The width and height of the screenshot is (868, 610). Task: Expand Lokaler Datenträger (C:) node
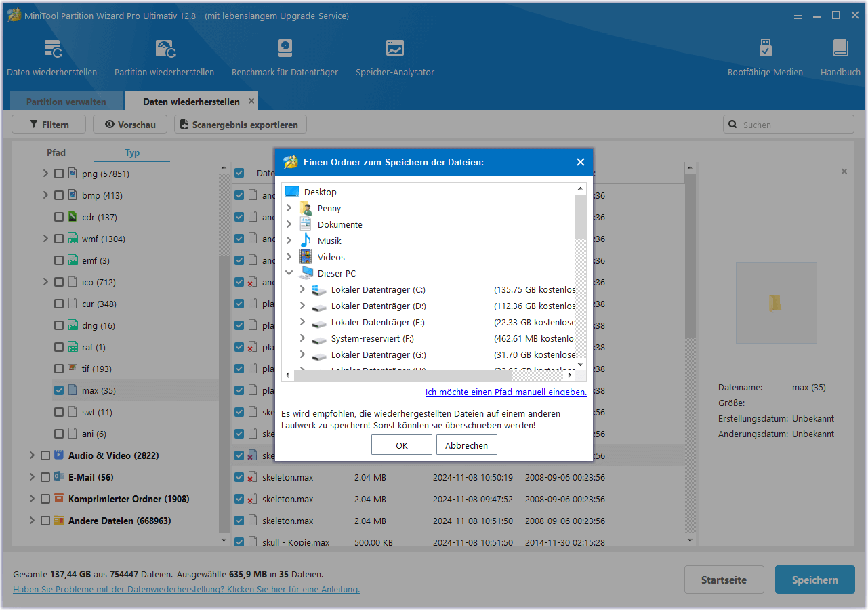(303, 289)
